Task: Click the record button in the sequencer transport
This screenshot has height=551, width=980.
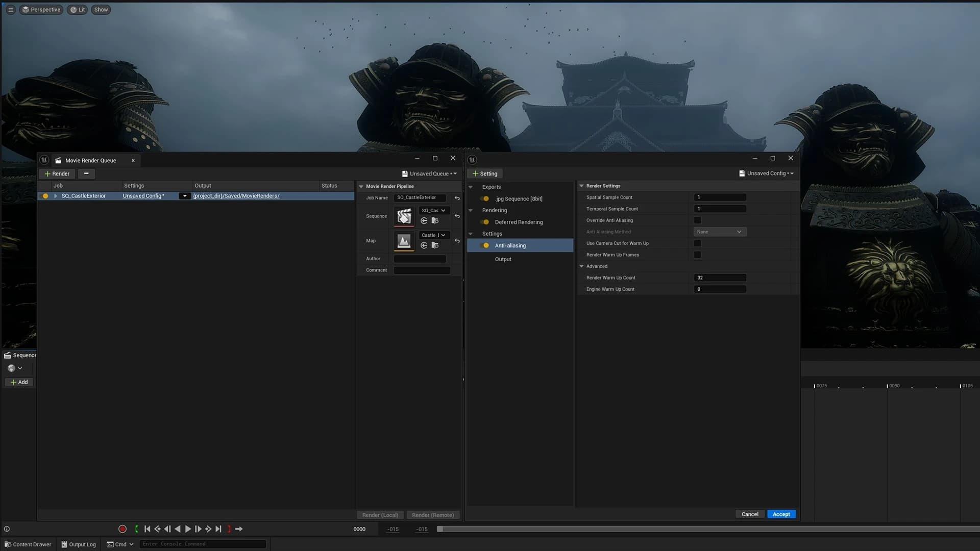Action: click(x=122, y=529)
